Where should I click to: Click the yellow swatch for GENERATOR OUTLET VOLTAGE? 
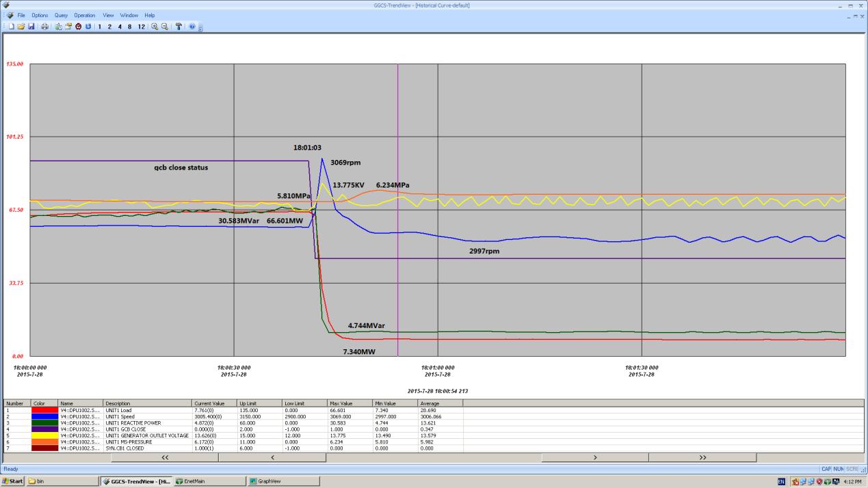tap(44, 434)
